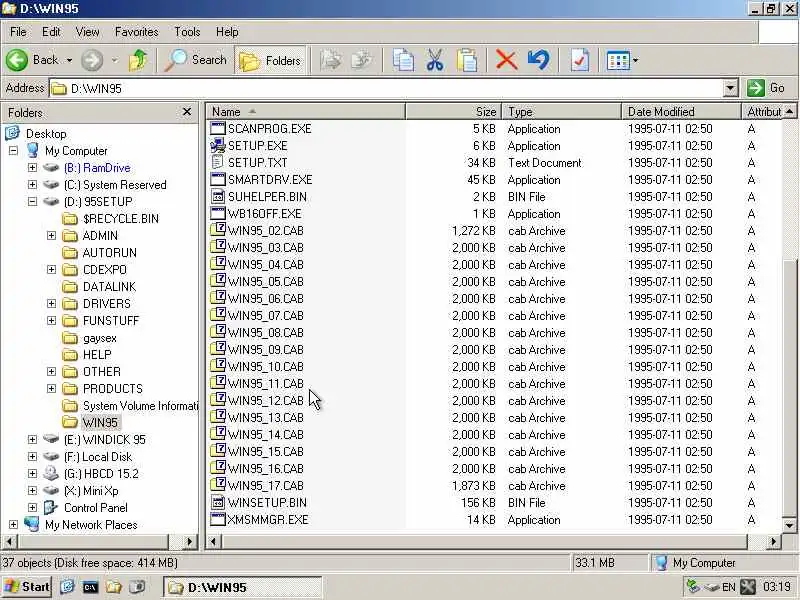Select the HELP folder in tree
The height and width of the screenshot is (600, 800).
point(97,355)
